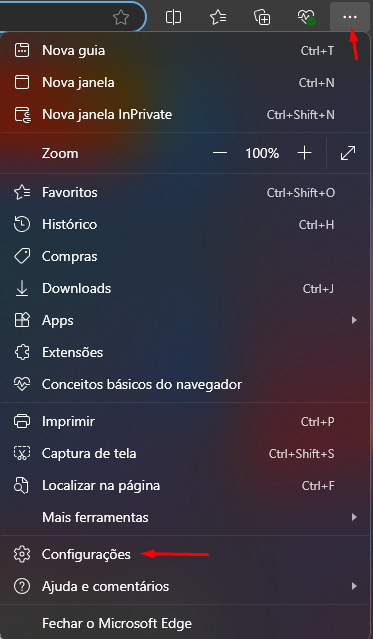
Task: Open the Favorites toolbar icon
Action: coord(218,17)
